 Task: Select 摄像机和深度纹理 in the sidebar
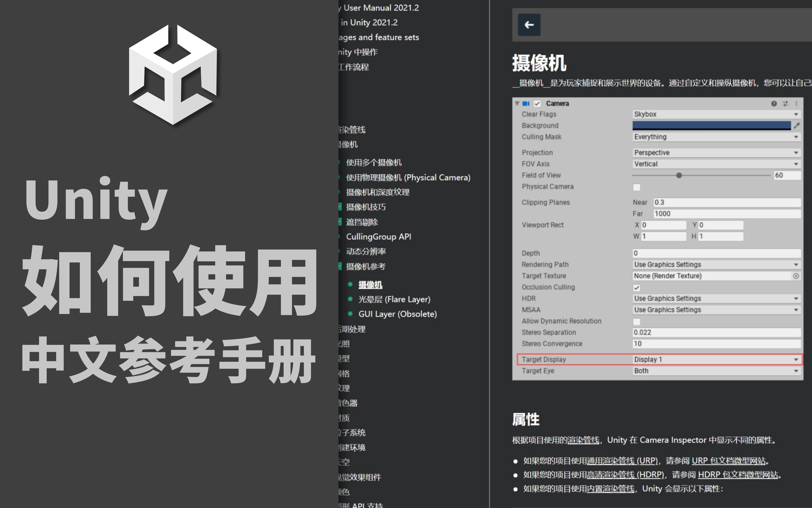(378, 192)
